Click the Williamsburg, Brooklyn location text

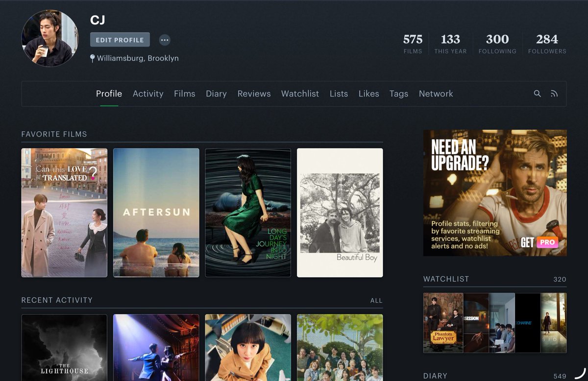[x=138, y=58]
